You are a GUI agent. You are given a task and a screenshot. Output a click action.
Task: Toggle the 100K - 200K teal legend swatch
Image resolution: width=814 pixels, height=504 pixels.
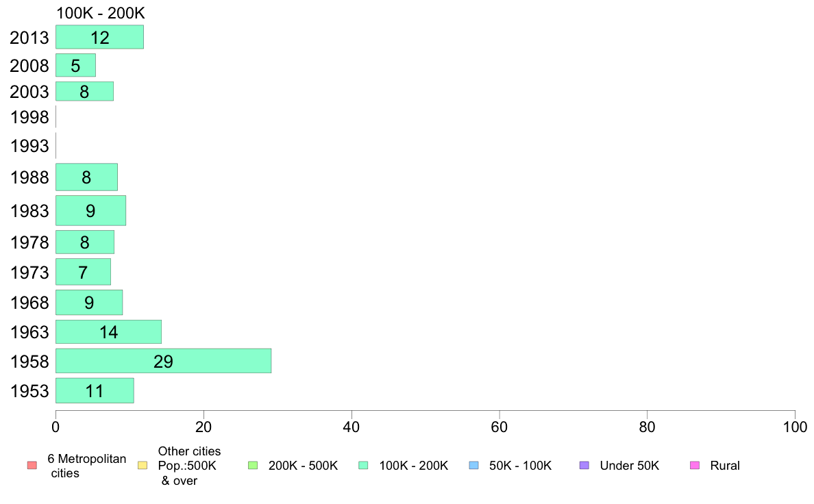(x=363, y=466)
